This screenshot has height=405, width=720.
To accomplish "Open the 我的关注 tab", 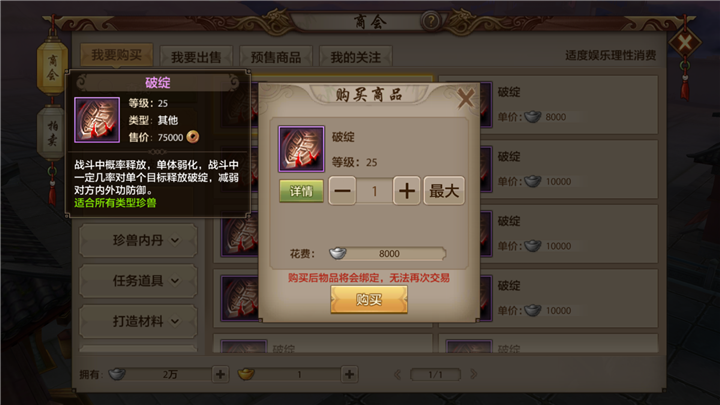I will (356, 57).
